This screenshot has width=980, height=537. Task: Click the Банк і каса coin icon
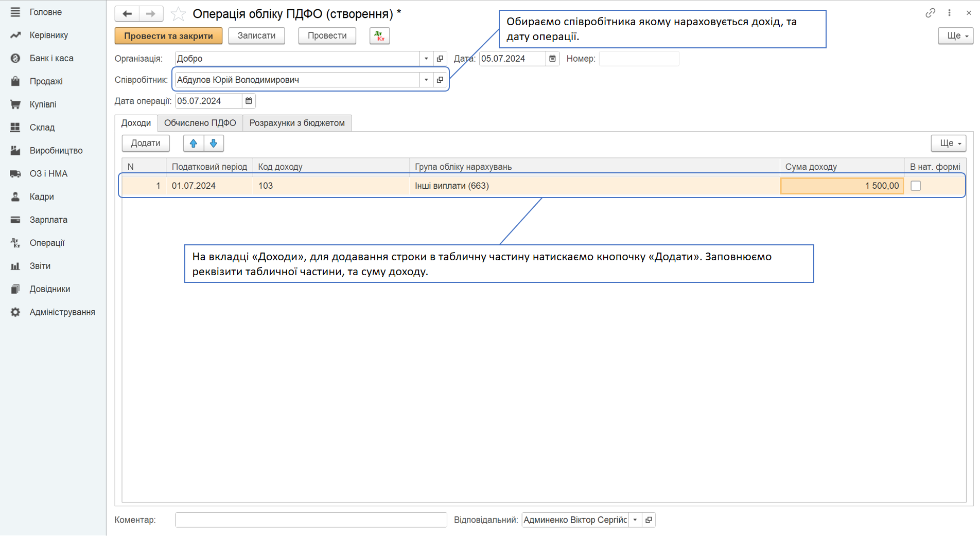(x=15, y=58)
